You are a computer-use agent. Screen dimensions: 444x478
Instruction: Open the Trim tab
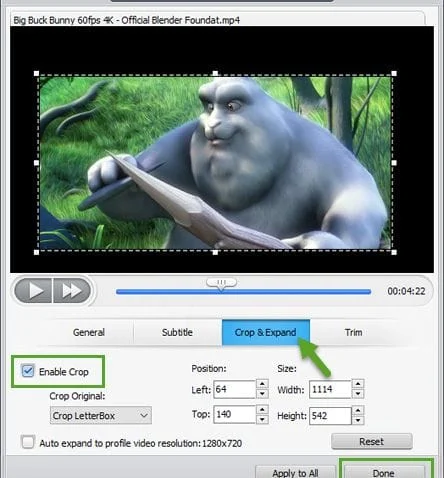353,332
